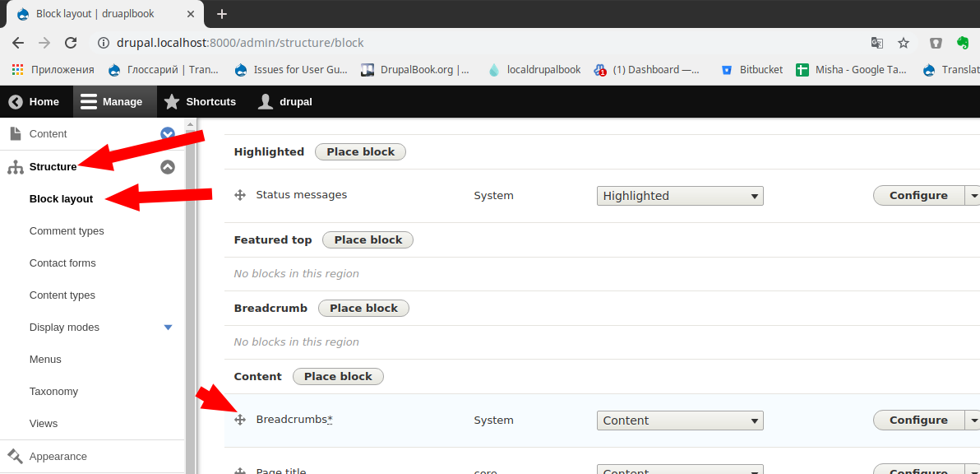Click the browser forward arrow
The width and height of the screenshot is (980, 474).
[x=44, y=43]
